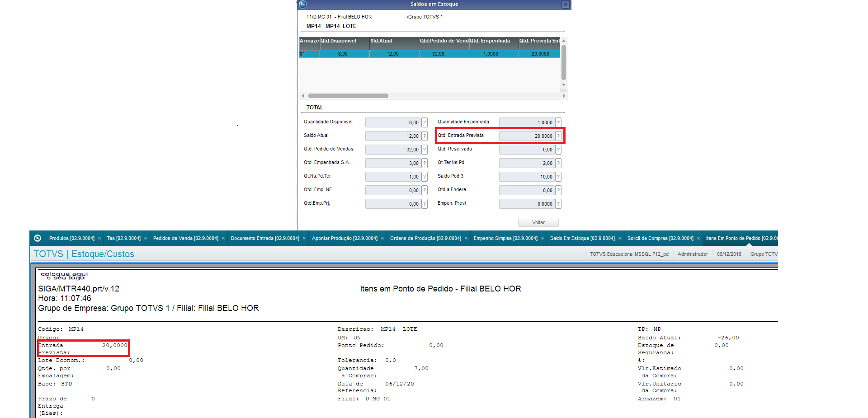Close the Empenho Simples tab
Screen dimensions: 868x418
(542, 238)
